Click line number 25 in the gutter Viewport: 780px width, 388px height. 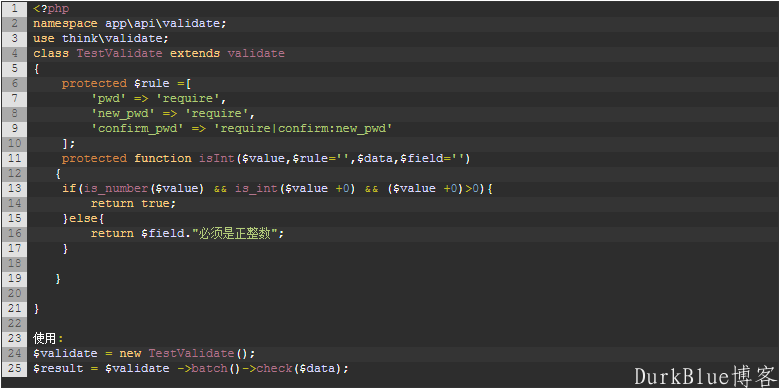(x=14, y=369)
